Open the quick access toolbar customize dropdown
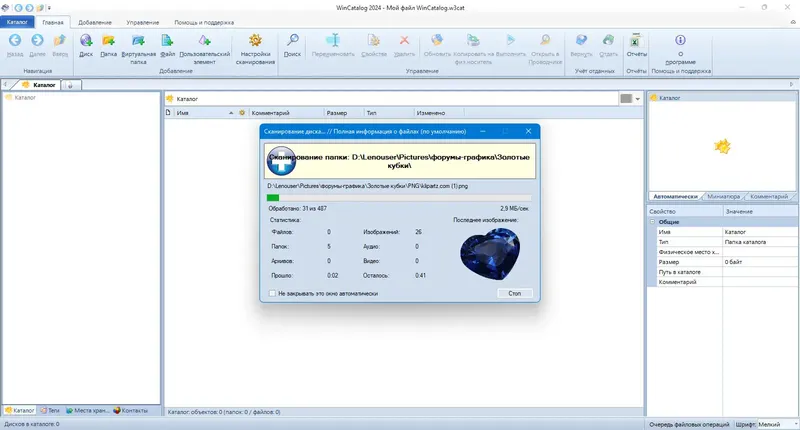800x430 pixels. 49,8
